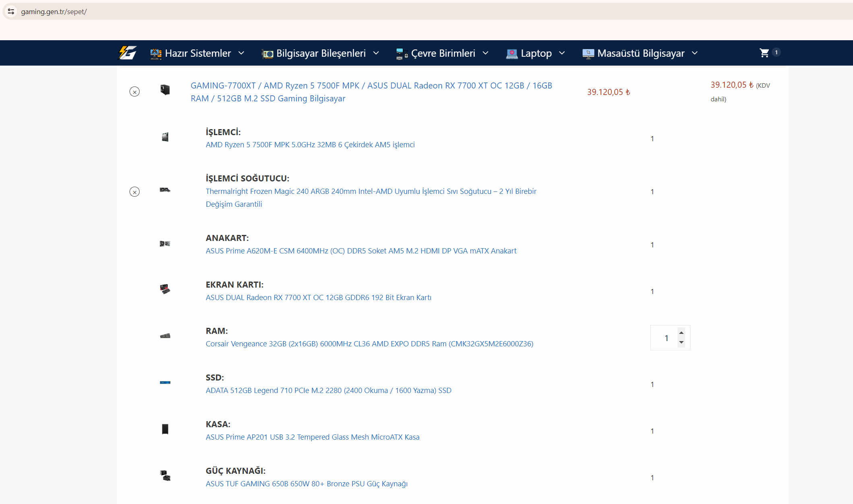This screenshot has width=853, height=504.
Task: Expand the Bilgisayar Bileşenleri dropdown chevron
Action: click(x=376, y=53)
